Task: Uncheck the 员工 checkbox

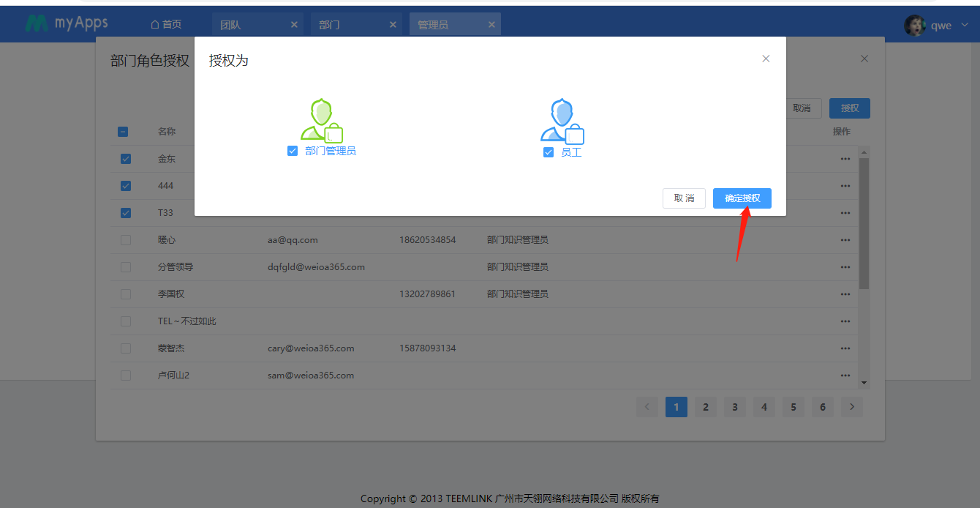Action: (x=549, y=152)
